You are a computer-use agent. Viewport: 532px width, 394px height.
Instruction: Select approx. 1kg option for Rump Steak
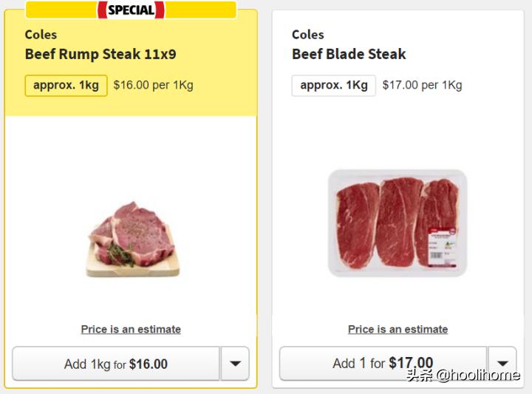click(66, 85)
